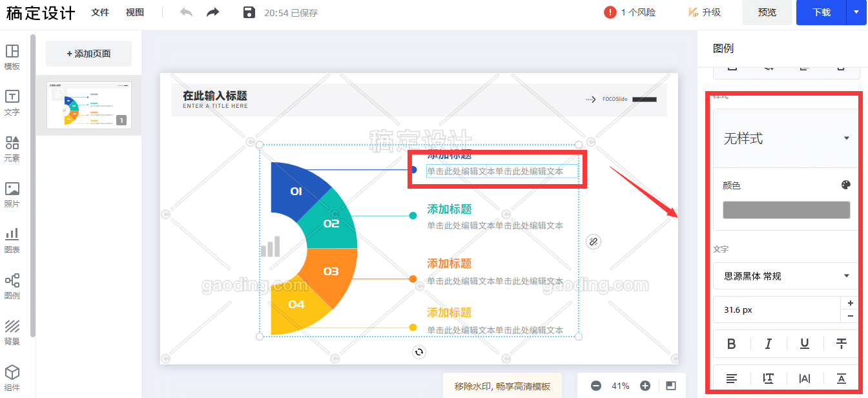This screenshot has height=398, width=868.
Task: Open the 视图 menu
Action: (x=135, y=12)
